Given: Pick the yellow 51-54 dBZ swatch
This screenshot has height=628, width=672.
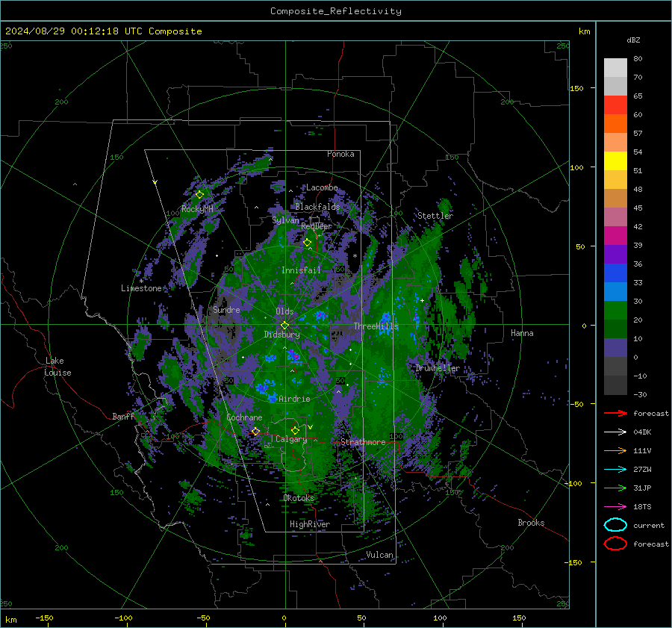Looking at the screenshot, I should pos(615,161).
